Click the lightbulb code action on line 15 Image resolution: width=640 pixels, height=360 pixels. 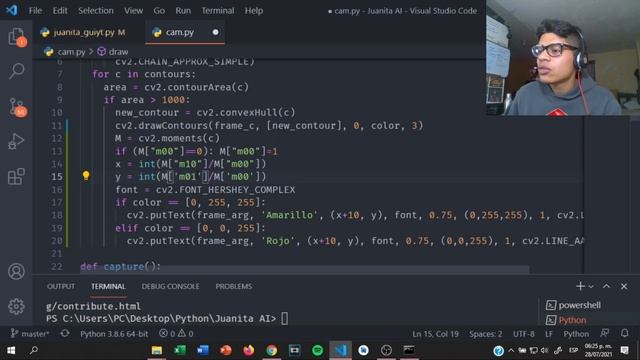pos(86,176)
